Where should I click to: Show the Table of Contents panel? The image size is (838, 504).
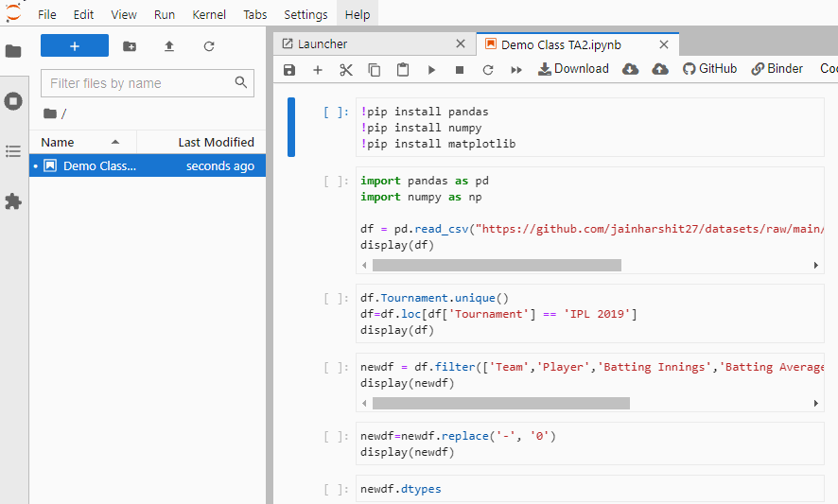[13, 151]
